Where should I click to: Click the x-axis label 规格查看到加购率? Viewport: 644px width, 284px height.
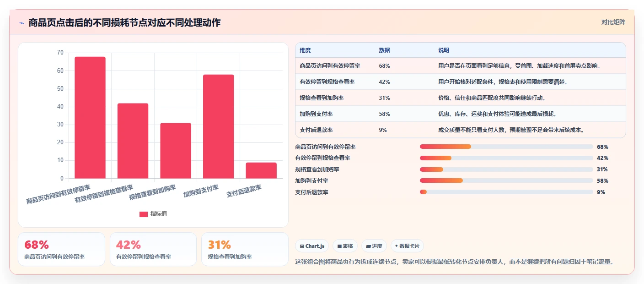[x=152, y=193]
